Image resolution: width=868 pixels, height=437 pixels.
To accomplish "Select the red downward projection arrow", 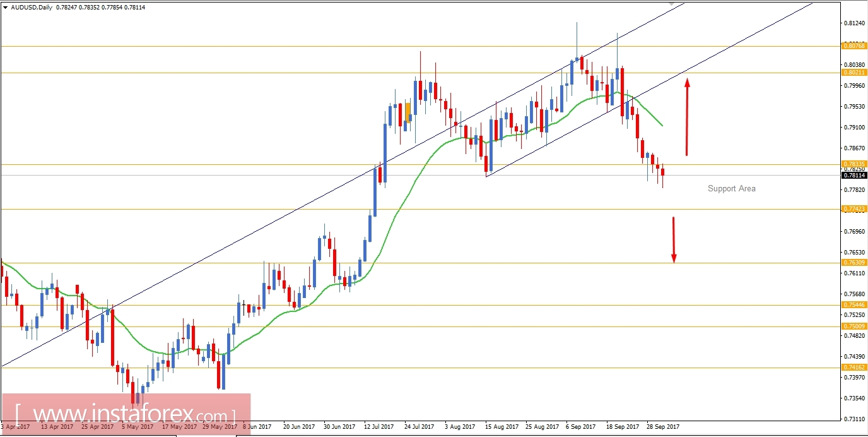I will pyautogui.click(x=673, y=239).
